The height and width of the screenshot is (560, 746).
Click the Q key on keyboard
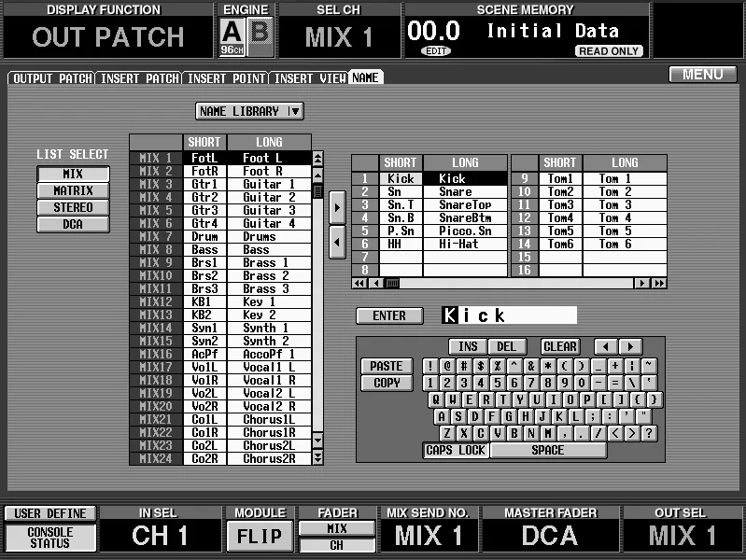pyautogui.click(x=436, y=399)
